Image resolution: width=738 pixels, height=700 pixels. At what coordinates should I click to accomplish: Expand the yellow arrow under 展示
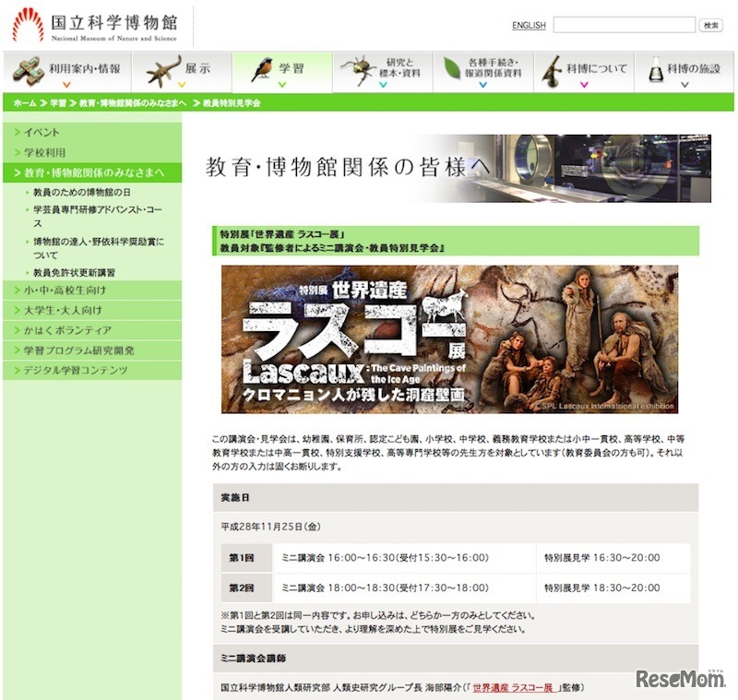click(182, 85)
